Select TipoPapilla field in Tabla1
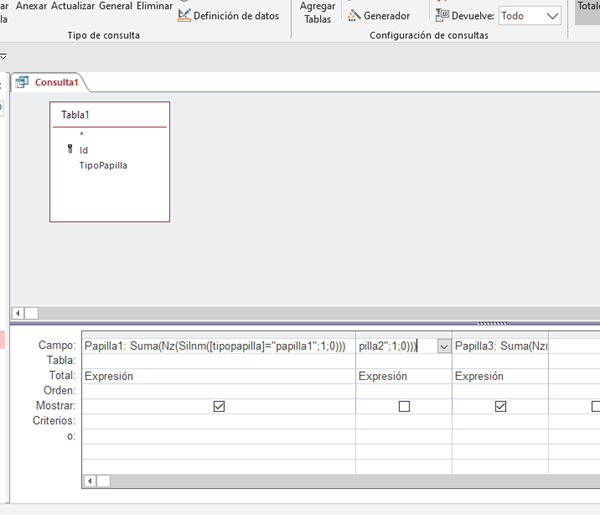 coord(103,165)
